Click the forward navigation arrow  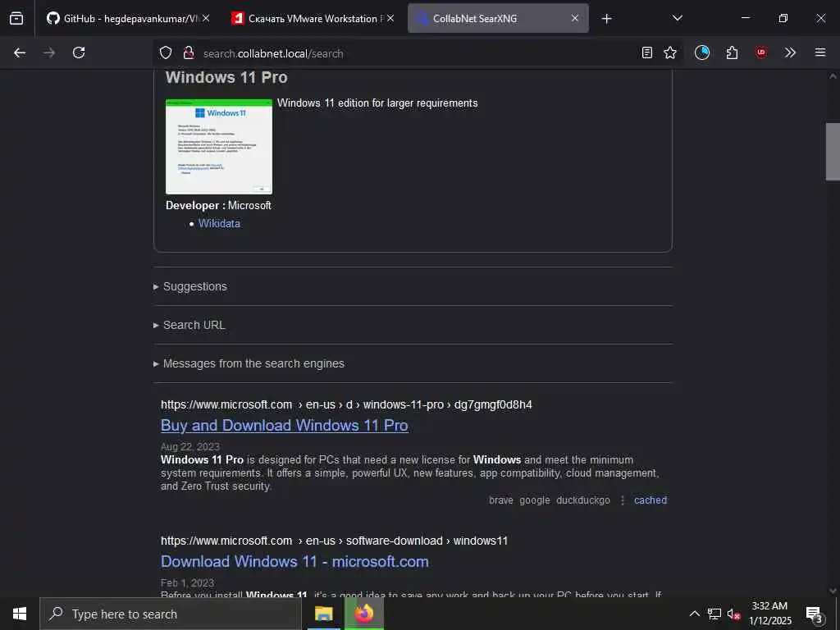click(x=49, y=52)
